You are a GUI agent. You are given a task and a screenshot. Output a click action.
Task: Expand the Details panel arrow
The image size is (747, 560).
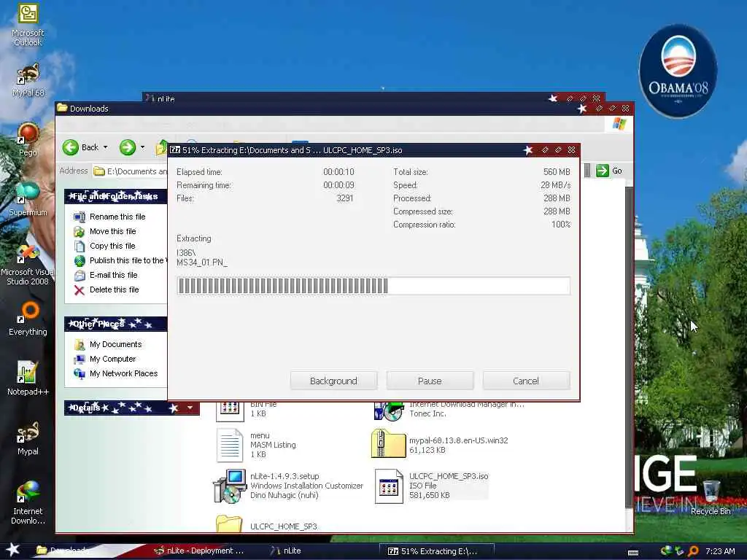[190, 408]
